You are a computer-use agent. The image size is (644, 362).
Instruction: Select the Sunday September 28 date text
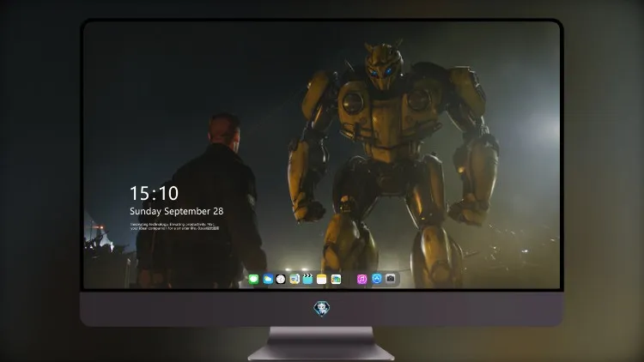[177, 211]
